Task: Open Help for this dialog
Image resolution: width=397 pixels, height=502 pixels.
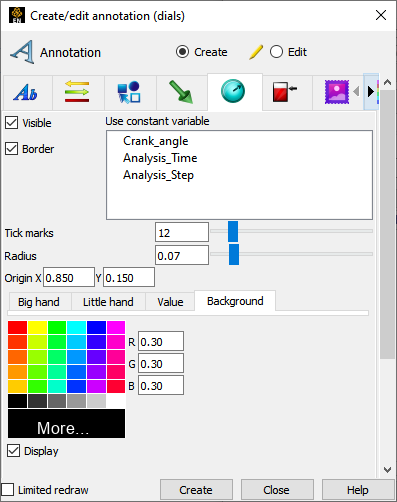Action: coord(358,490)
